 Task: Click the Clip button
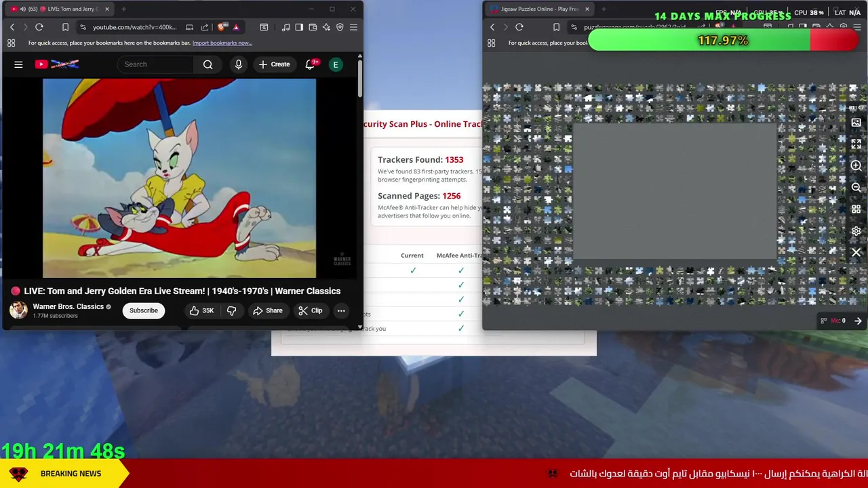click(x=311, y=310)
